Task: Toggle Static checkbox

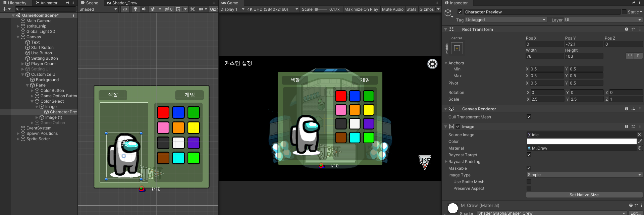Action: (624, 12)
